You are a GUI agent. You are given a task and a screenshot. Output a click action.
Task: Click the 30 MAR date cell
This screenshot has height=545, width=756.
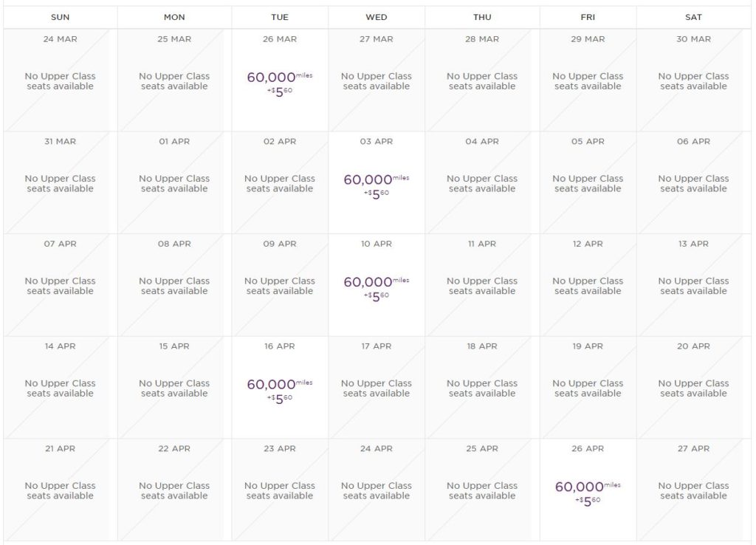coord(693,81)
